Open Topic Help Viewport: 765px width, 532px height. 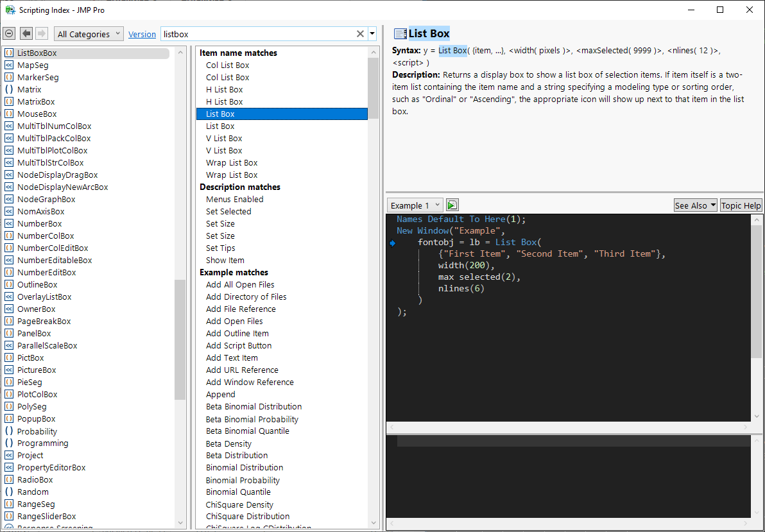[741, 205]
